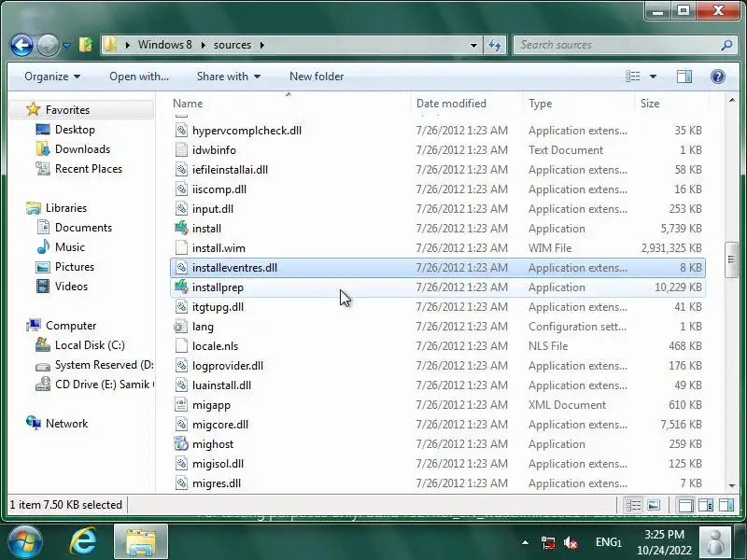Select Libraries in the navigation pane
Screen dimensions: 747x560
[66, 208]
